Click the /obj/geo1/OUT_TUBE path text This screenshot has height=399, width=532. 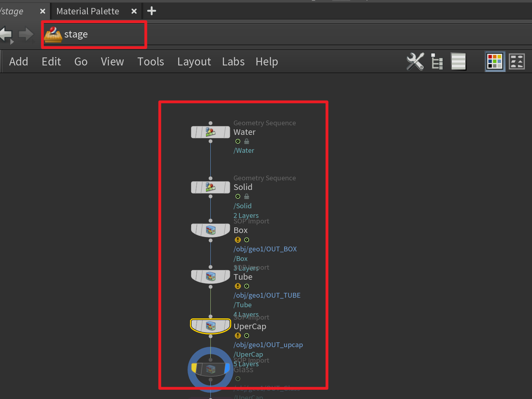(267, 295)
